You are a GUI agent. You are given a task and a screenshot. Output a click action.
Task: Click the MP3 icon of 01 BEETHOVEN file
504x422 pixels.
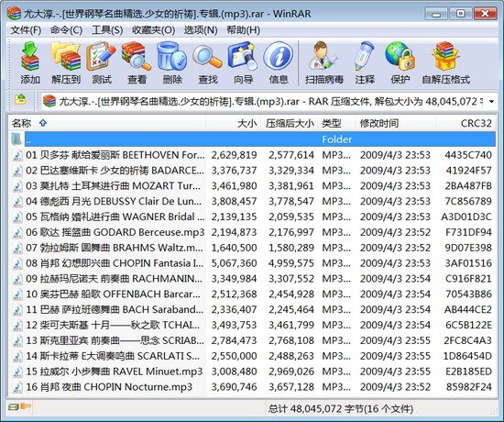tap(17, 155)
